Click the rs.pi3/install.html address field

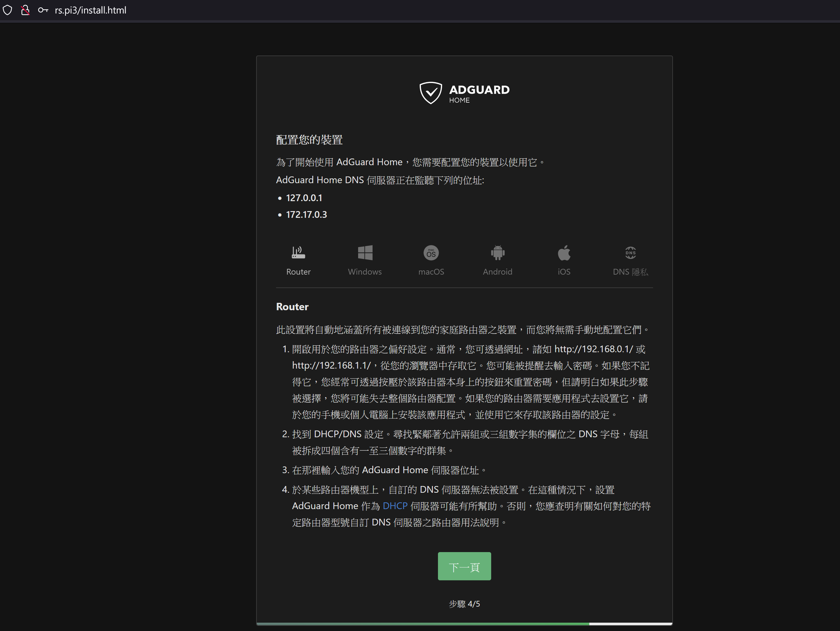90,10
